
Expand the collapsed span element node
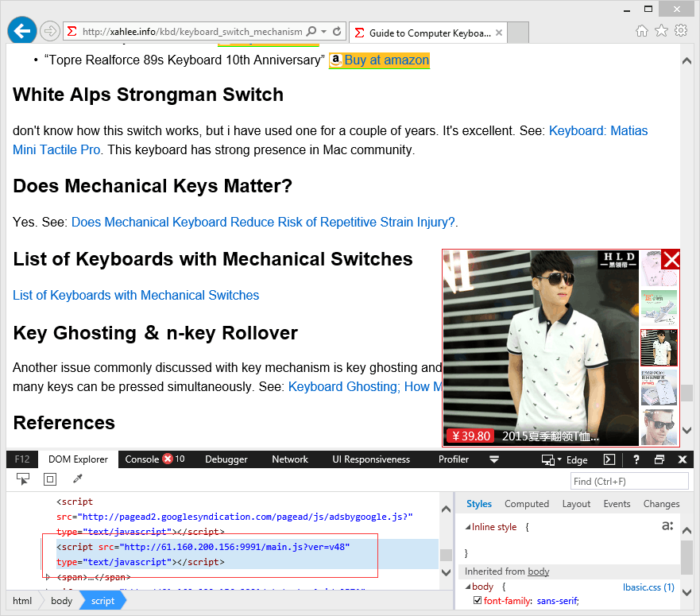click(48, 577)
